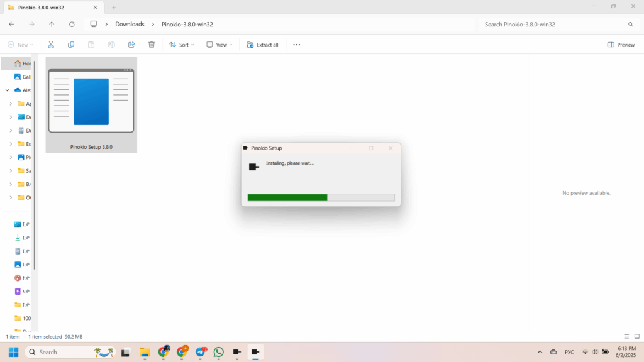Click the battery tray icon

click(x=606, y=352)
